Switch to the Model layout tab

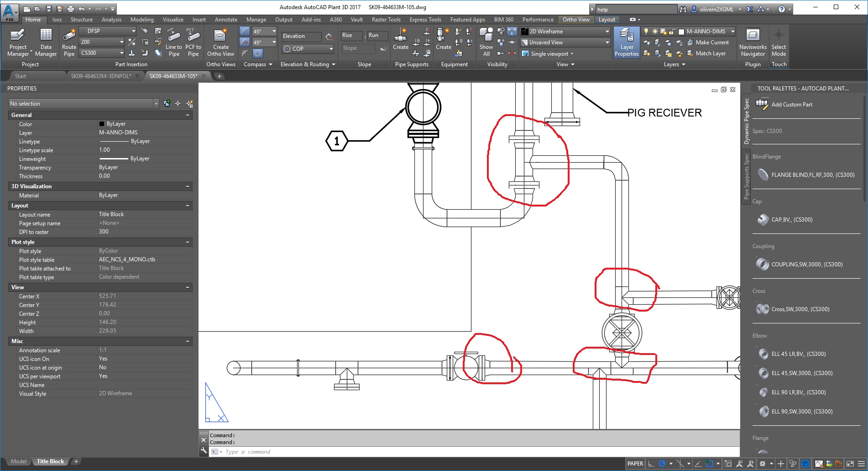click(x=19, y=461)
